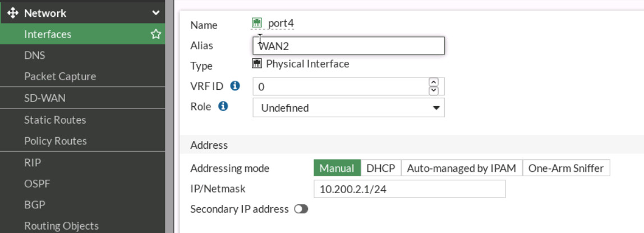Screen dimensions: 644x233
Task: Collapse the Network menu section
Action: [155, 13]
